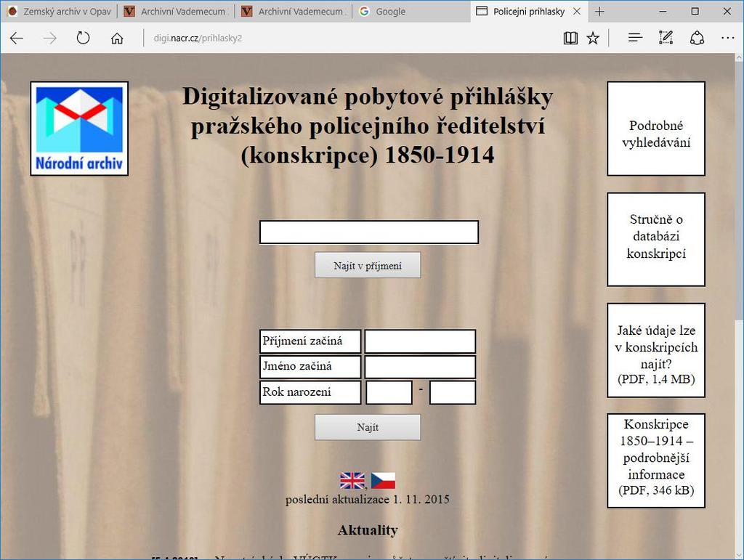Viewport: 744px width, 560px height.
Task: Open the browser home page icon
Action: pos(117,38)
